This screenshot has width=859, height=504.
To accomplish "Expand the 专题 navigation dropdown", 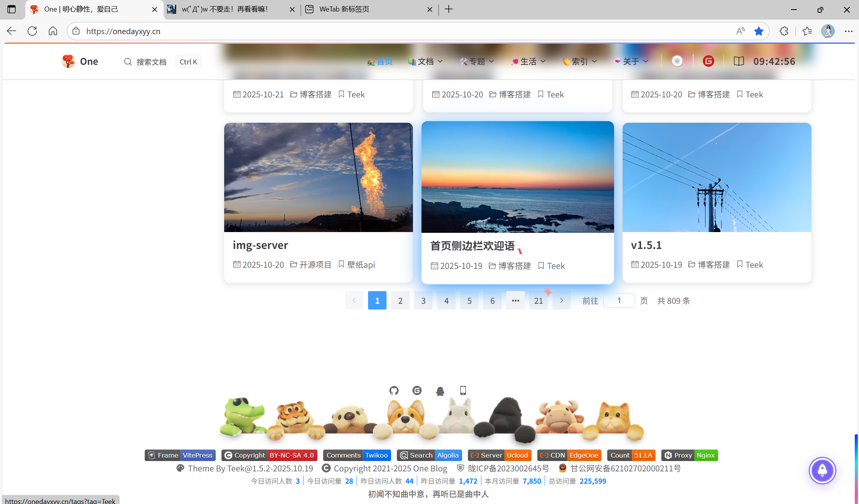I will (477, 61).
